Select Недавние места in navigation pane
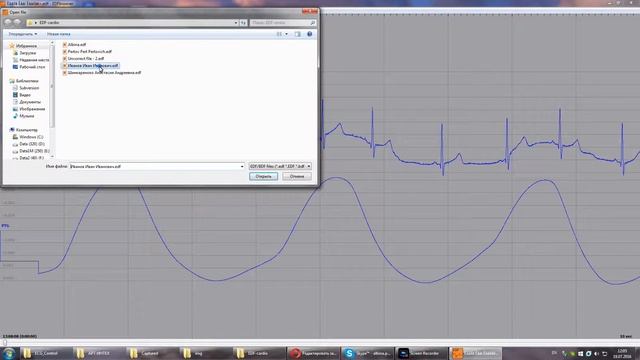 tap(31, 60)
